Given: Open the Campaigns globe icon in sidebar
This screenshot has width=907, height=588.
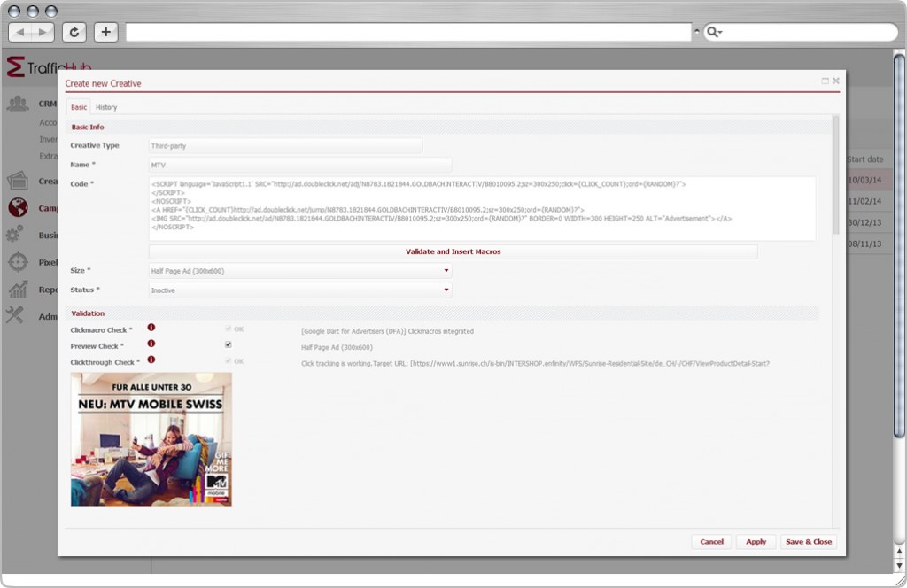Looking at the screenshot, I should pyautogui.click(x=18, y=207).
